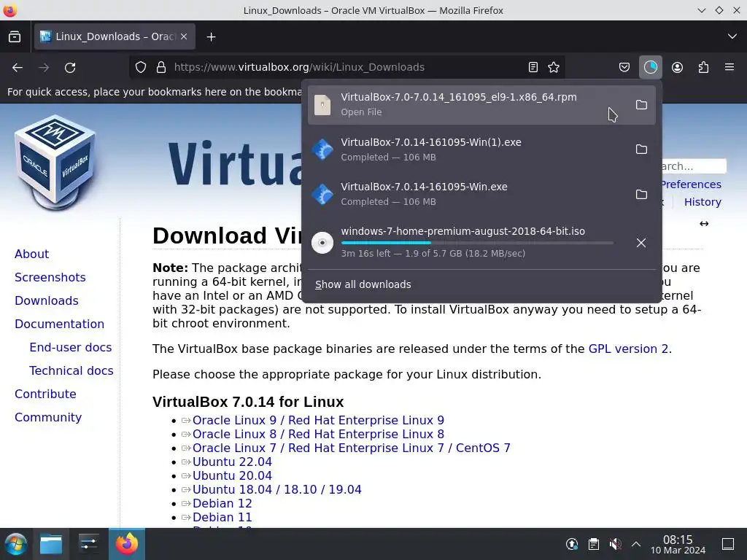Open the tracking protection shield icon
The width and height of the screenshot is (747, 560).
pos(141,67)
